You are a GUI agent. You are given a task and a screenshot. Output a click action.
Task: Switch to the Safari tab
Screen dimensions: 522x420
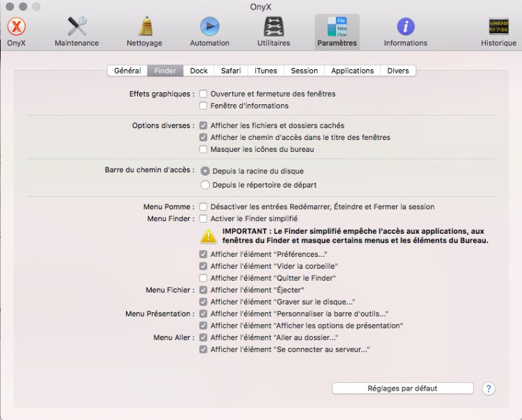point(231,71)
